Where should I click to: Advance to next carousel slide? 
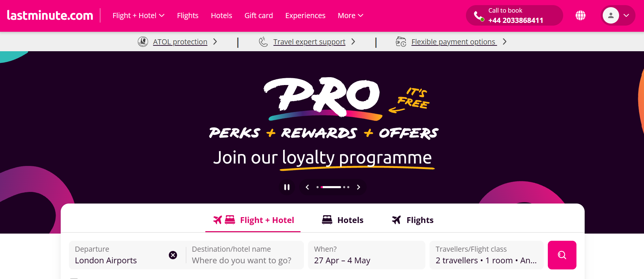(x=358, y=187)
